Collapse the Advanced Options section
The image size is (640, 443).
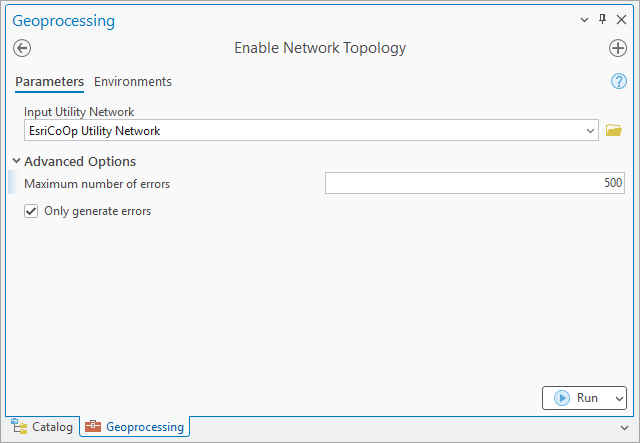(16, 161)
